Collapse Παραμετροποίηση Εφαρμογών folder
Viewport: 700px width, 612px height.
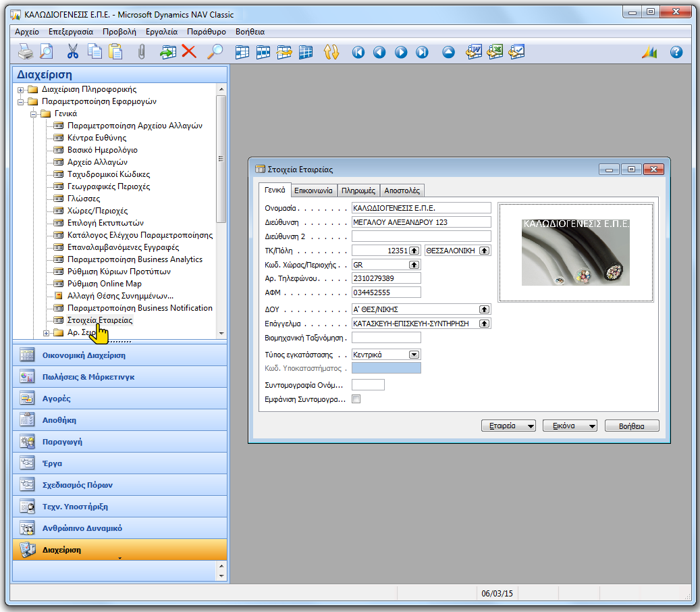click(20, 102)
